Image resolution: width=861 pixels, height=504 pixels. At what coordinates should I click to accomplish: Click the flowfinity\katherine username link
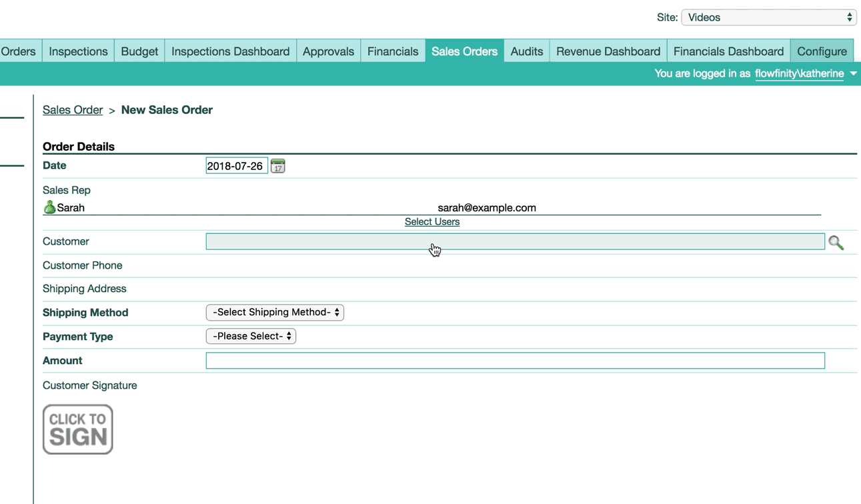pos(799,73)
